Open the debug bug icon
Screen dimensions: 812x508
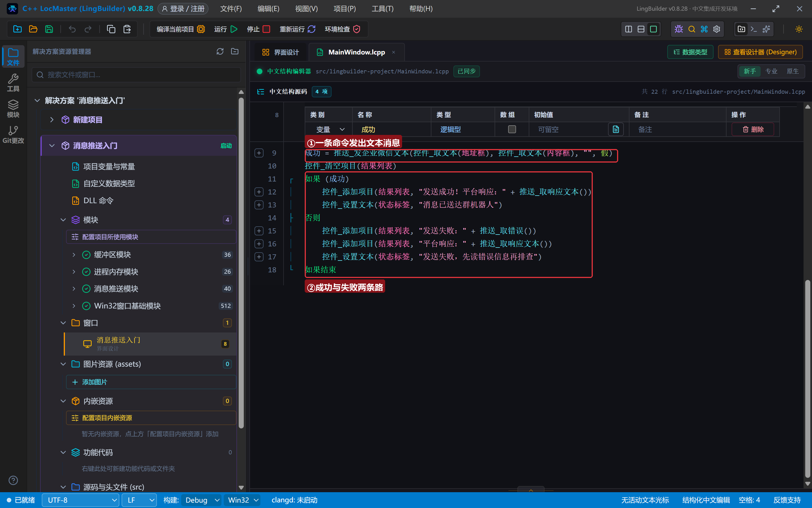[x=679, y=29]
